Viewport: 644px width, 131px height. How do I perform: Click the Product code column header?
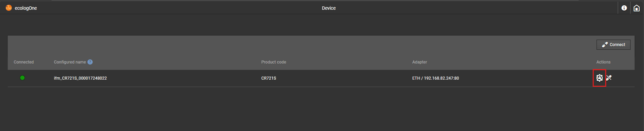point(274,62)
